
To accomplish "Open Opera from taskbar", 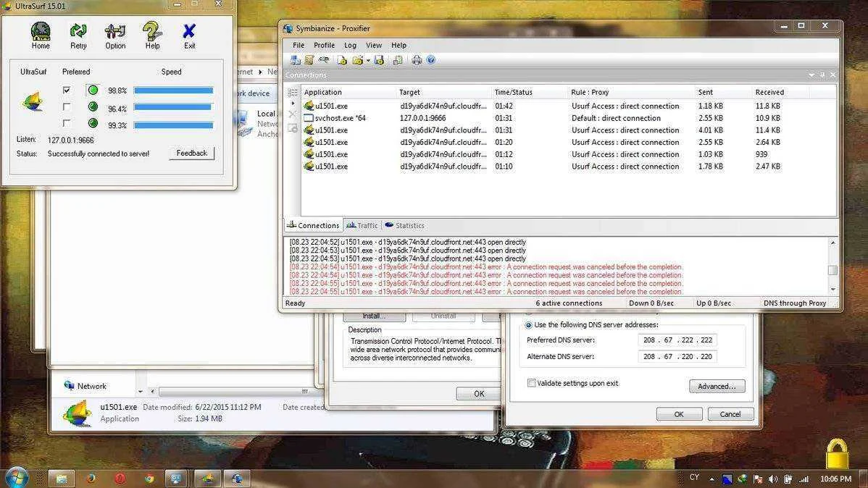I will 120,479.
